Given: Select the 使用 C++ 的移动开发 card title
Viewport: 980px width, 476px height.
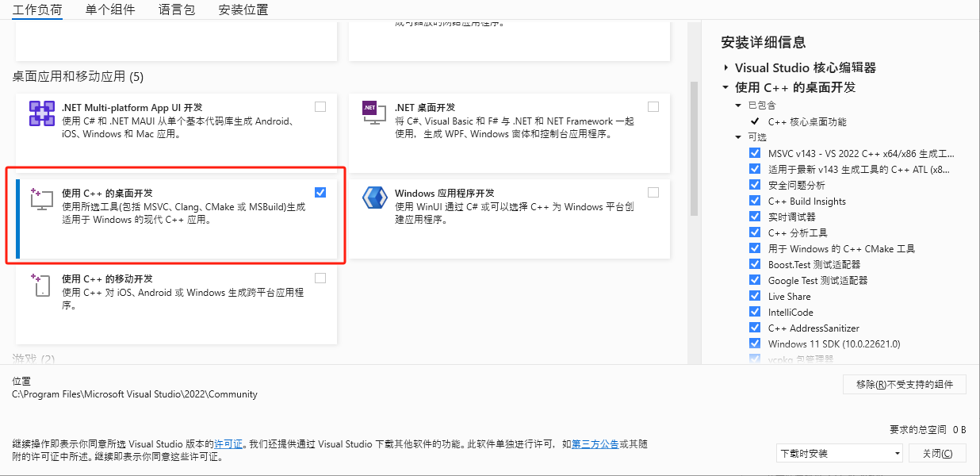Looking at the screenshot, I should 107,278.
